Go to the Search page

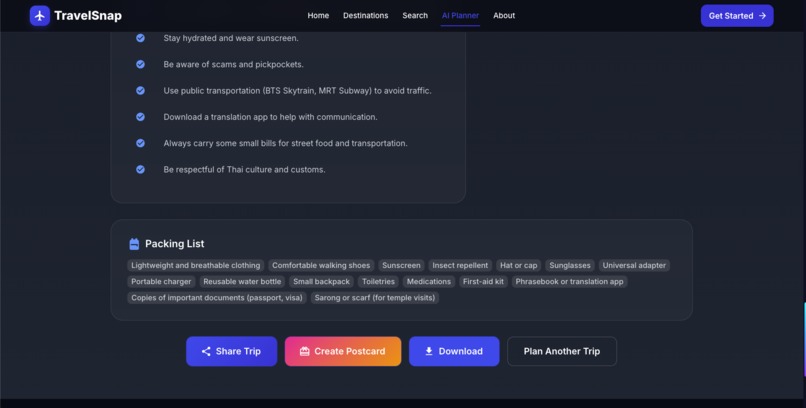pos(415,15)
